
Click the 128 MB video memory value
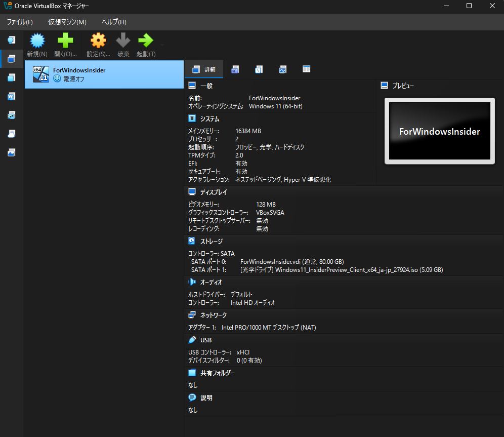tap(266, 205)
